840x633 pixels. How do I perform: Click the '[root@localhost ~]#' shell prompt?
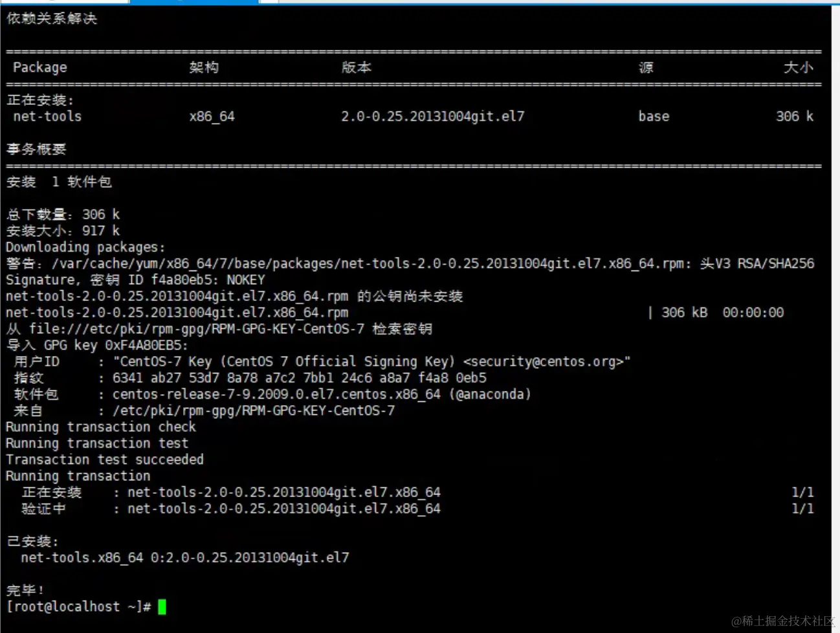(x=78, y=607)
